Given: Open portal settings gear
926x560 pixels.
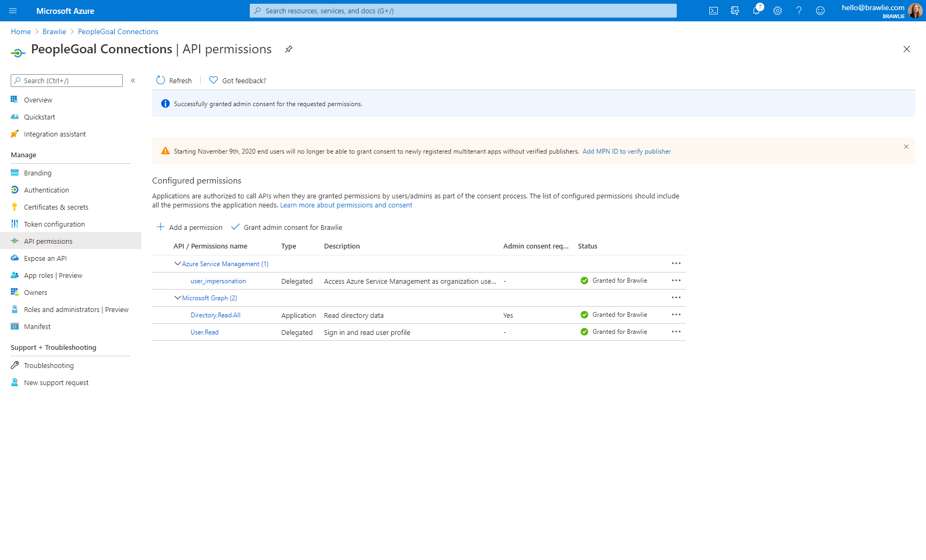Looking at the screenshot, I should pyautogui.click(x=778, y=11).
